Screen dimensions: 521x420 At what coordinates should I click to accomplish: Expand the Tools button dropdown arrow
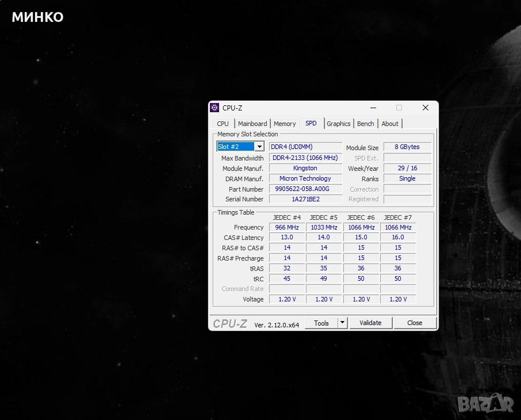343,323
